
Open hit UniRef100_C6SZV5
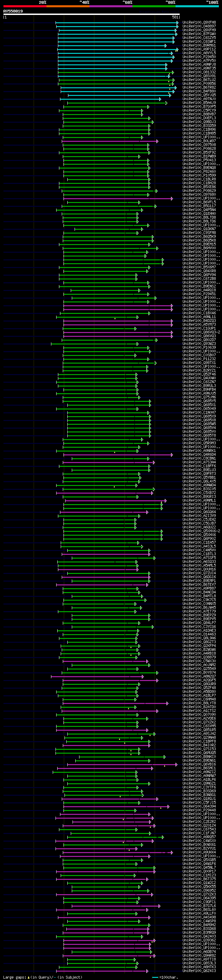199,38
